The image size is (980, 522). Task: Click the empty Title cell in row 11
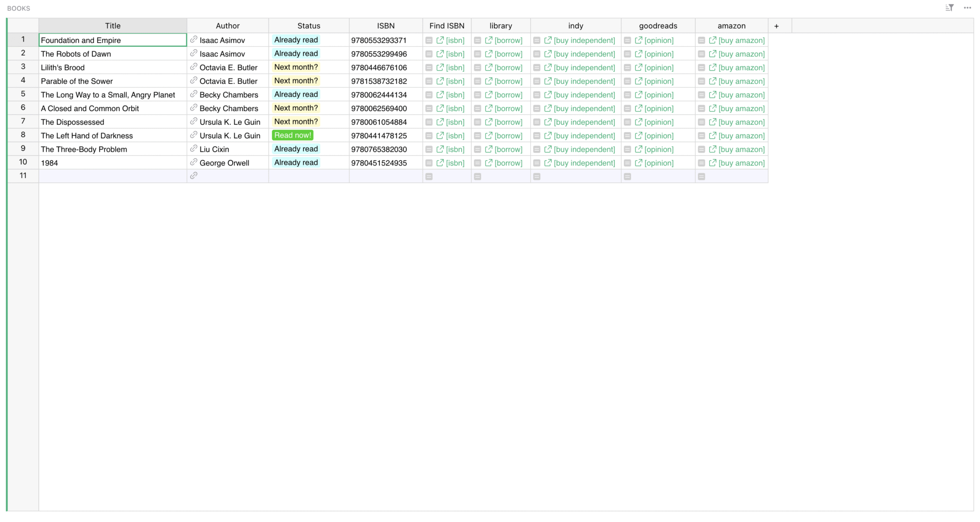pyautogui.click(x=112, y=176)
